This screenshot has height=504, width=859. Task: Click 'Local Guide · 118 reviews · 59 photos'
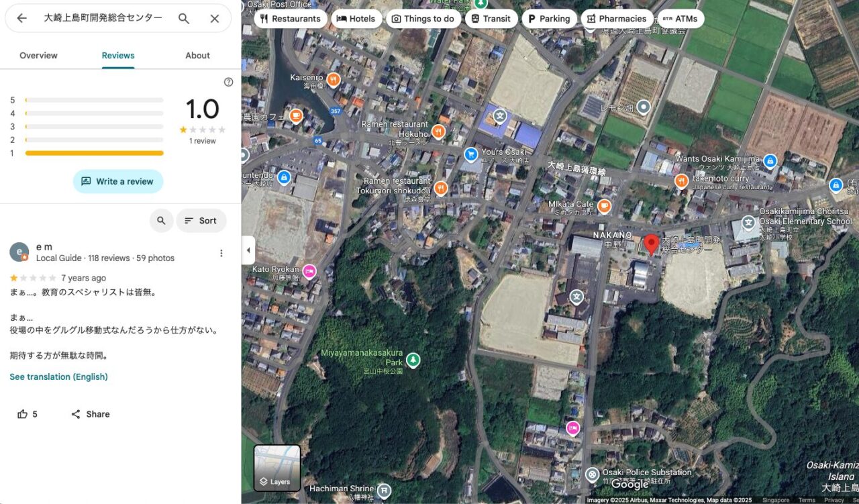(x=105, y=258)
